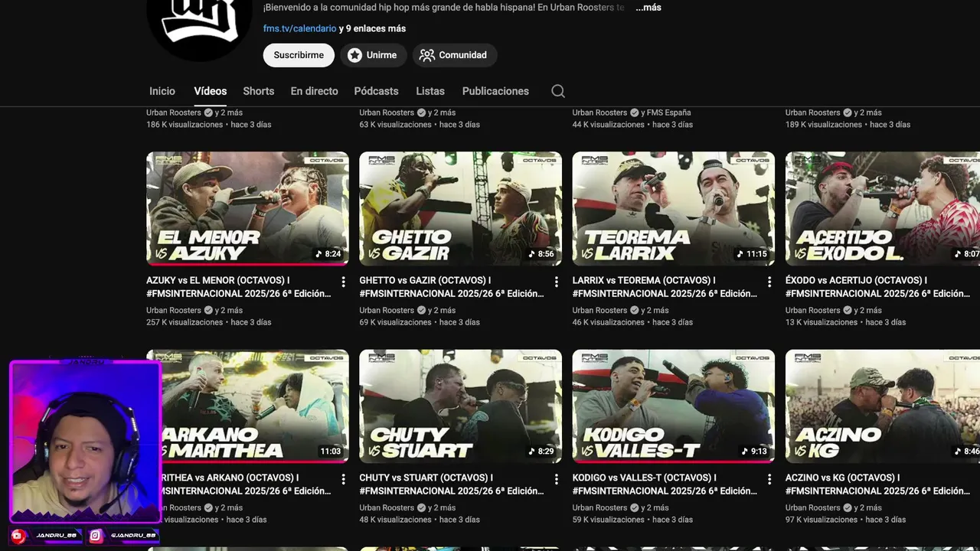This screenshot has height=551, width=980.
Task: Open options menu for GHETTO vs GAZIR video
Action: tap(557, 282)
